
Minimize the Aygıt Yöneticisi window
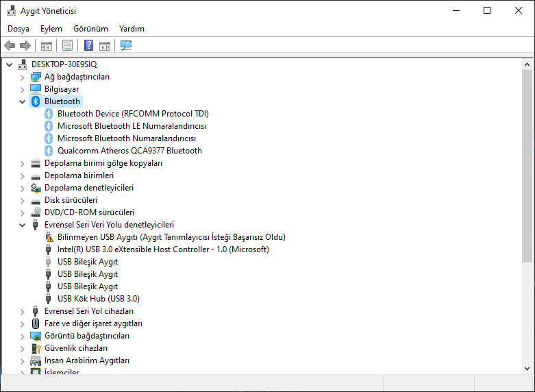[456, 10]
